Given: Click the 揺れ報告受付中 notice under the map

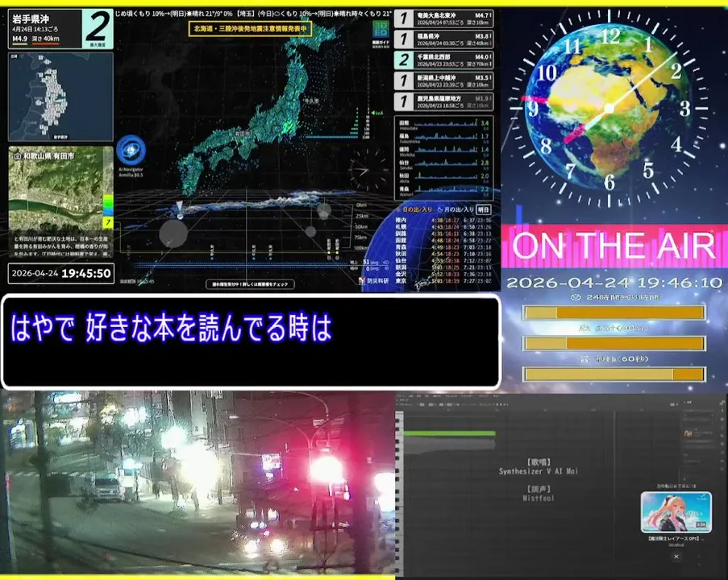Looking at the screenshot, I should pyautogui.click(x=250, y=284).
